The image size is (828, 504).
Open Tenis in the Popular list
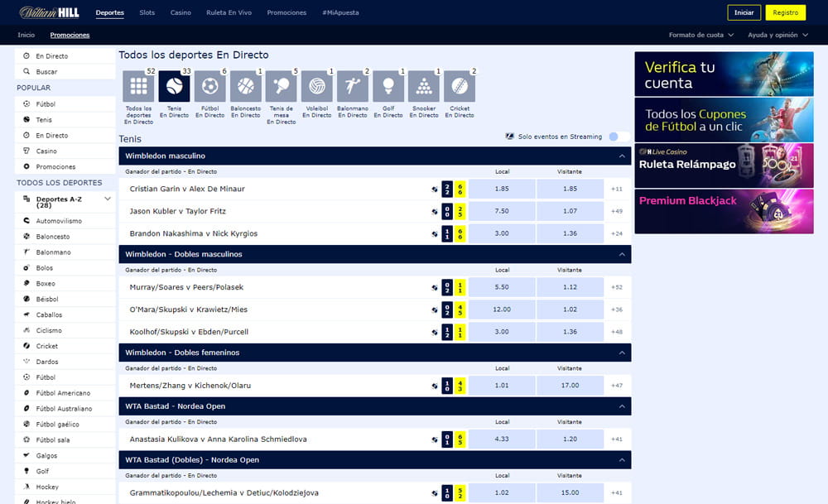[44, 120]
